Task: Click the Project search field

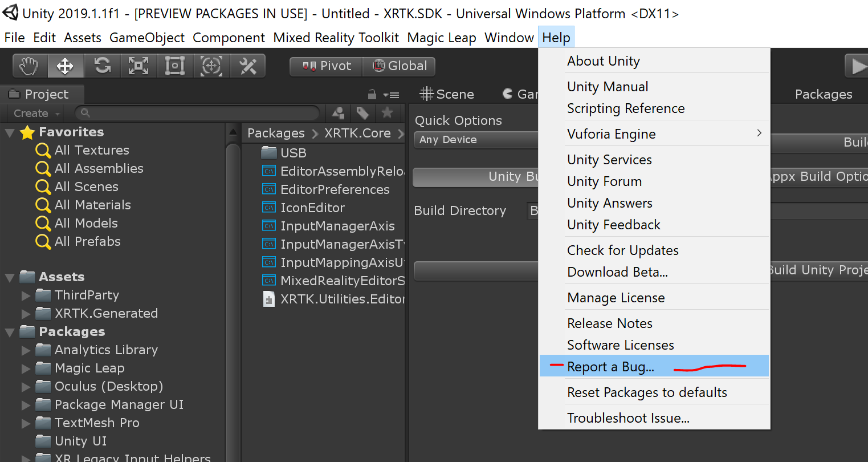Action: 197,113
